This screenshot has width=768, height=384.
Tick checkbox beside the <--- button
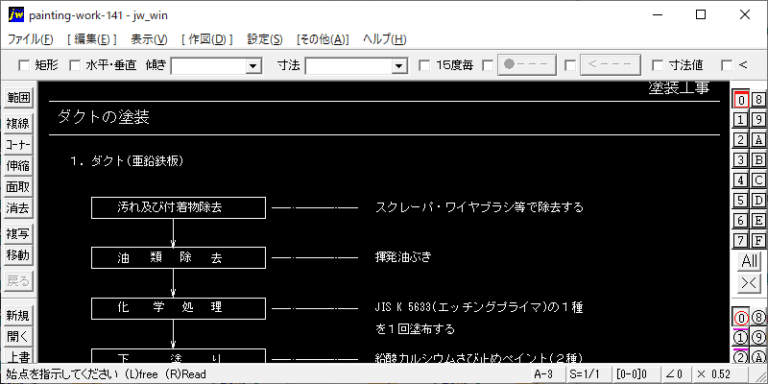pos(570,65)
